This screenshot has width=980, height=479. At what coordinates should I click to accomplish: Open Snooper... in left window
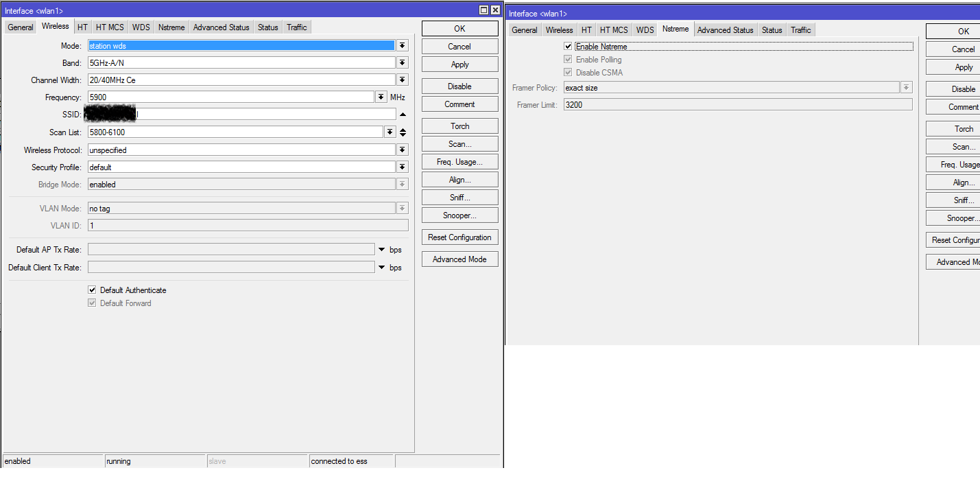[x=460, y=215]
